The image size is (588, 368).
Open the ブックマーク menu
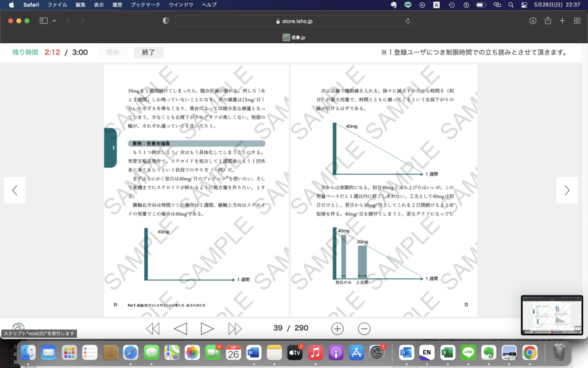144,5
